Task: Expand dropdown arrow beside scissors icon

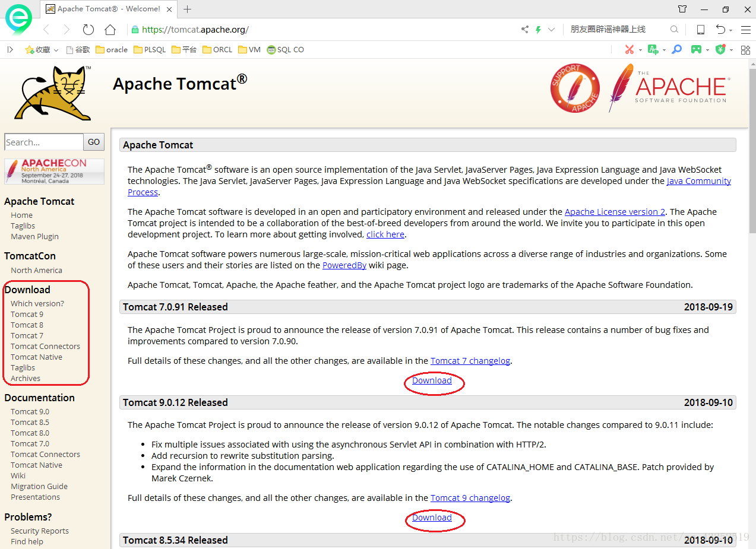Action: tap(640, 50)
